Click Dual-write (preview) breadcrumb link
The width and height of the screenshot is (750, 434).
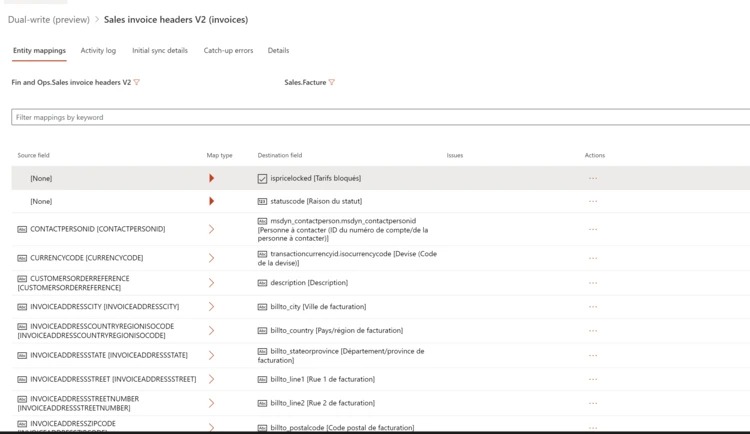49,19
